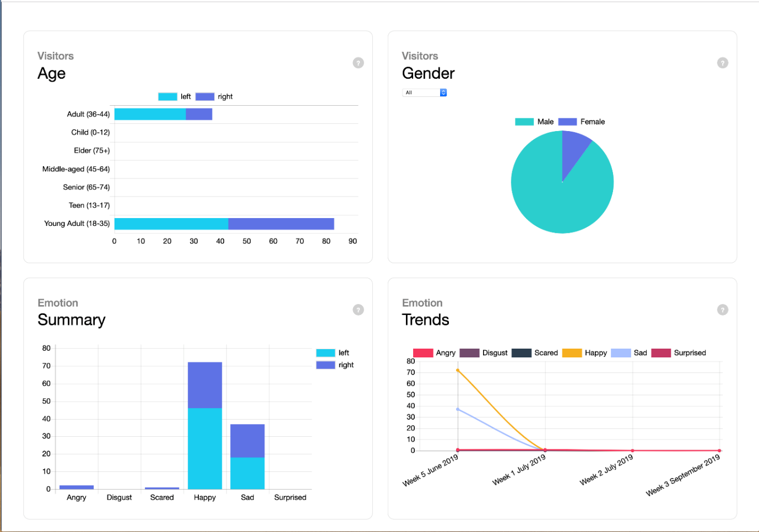Toggle Scared series in Trends legend
Screen dimensions: 759x532
pos(535,353)
